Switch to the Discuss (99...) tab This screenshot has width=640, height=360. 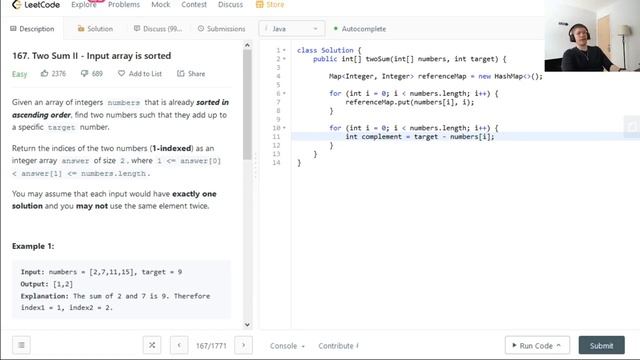tap(158, 29)
